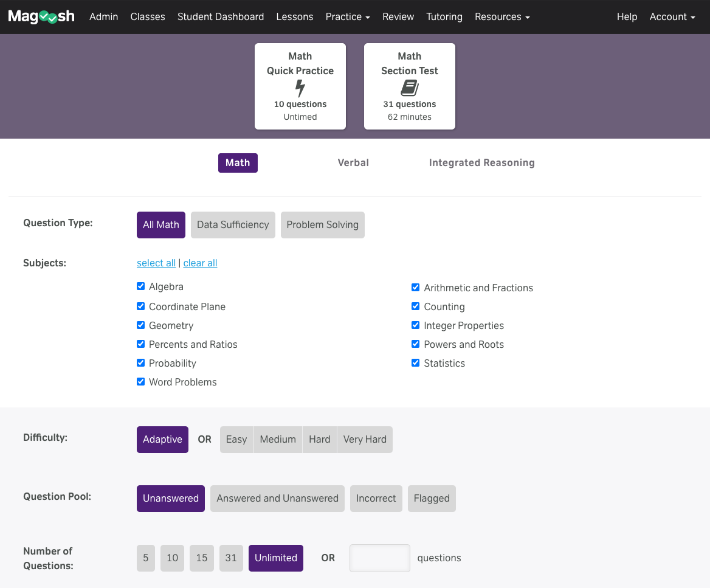Toggle the Geometry checkbox
This screenshot has height=588, width=710.
pos(141,325)
